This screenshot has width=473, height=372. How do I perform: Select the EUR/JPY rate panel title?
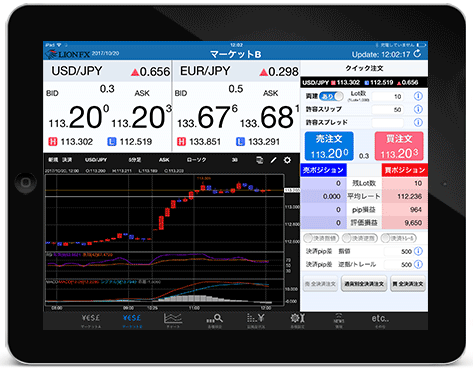(x=205, y=71)
